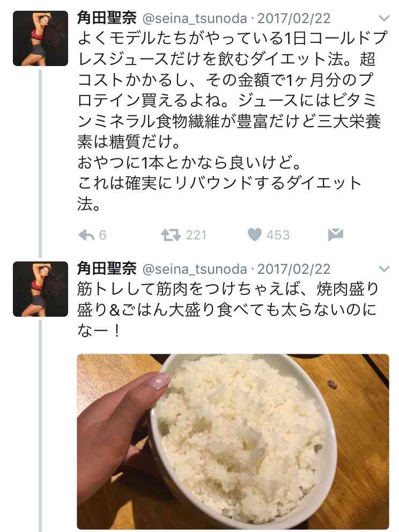View the 221 retweet count
Image resolution: width=399 pixels, height=532 pixels.
coord(196,235)
